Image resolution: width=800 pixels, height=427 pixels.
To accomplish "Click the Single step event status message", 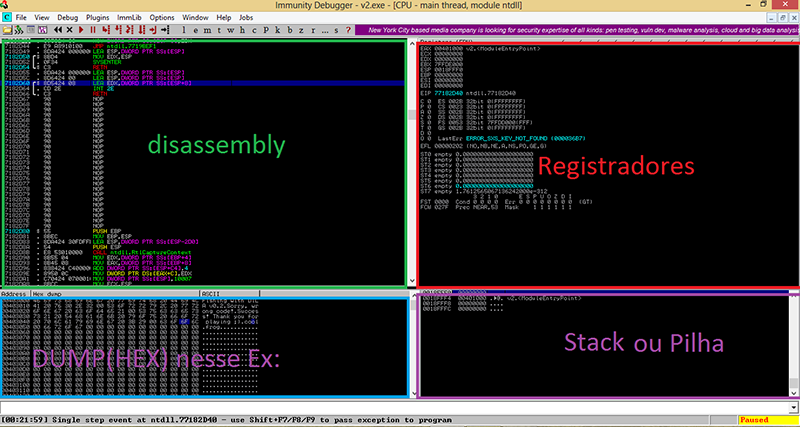I will 227,420.
